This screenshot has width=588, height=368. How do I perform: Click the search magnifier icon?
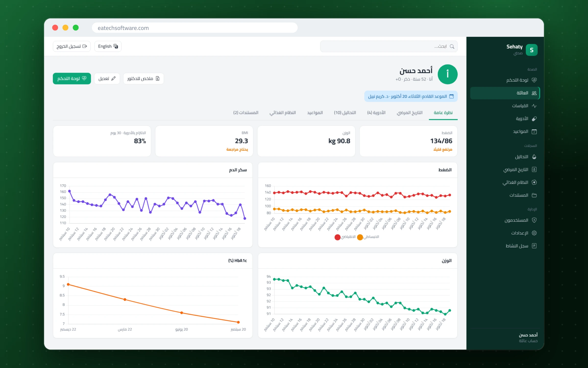pyautogui.click(x=452, y=47)
